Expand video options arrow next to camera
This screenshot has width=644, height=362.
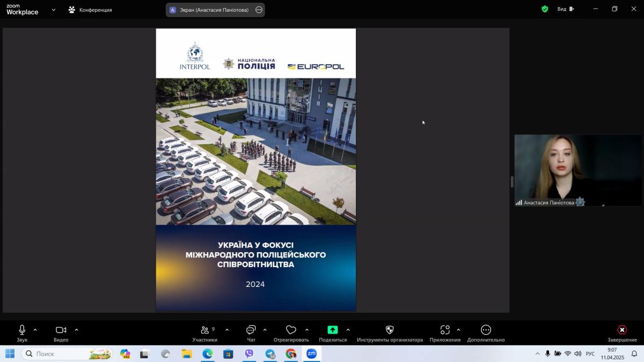coord(76,330)
